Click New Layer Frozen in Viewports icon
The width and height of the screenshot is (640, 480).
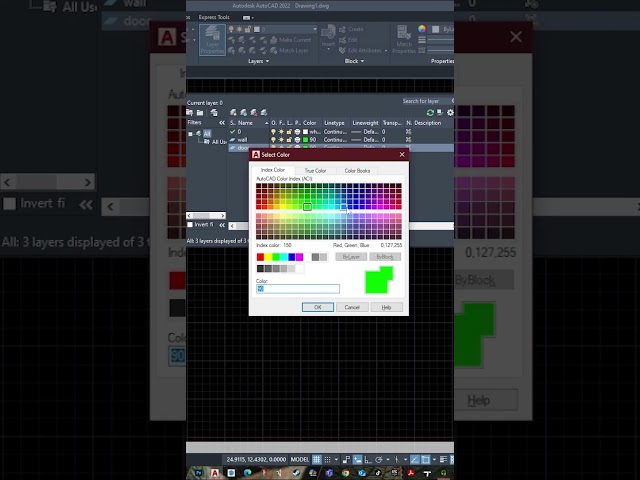[243, 112]
